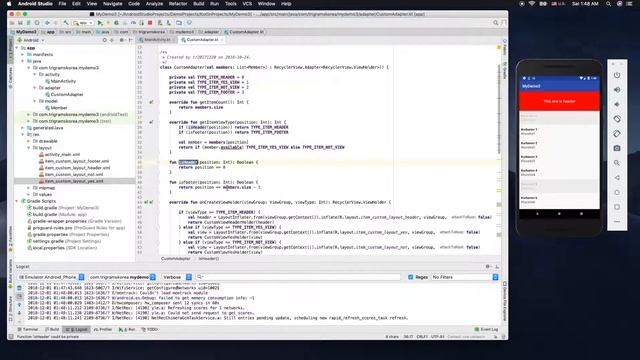Screen dimensions: 640x360
Task: Toggle the Regex checkbox in Logcat
Action: tap(411, 277)
